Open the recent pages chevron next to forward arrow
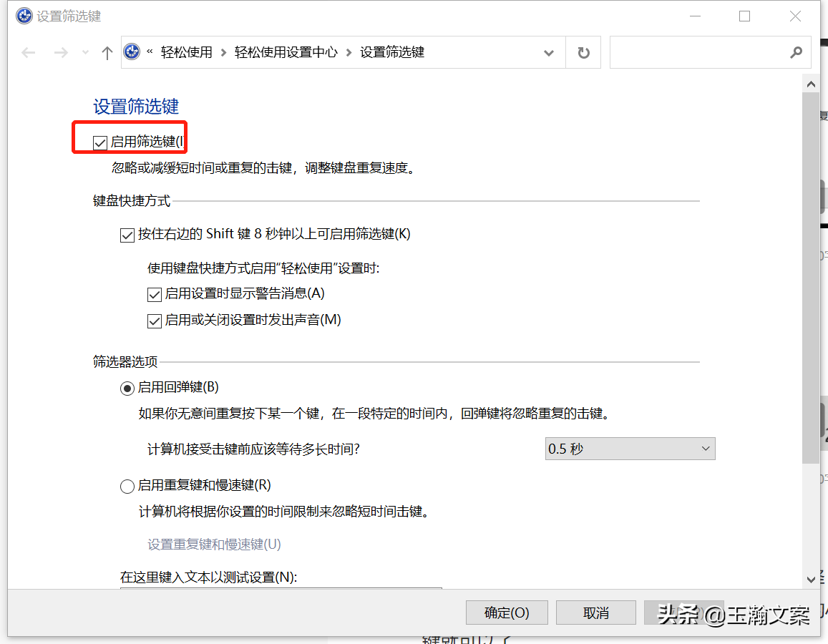 [x=84, y=52]
